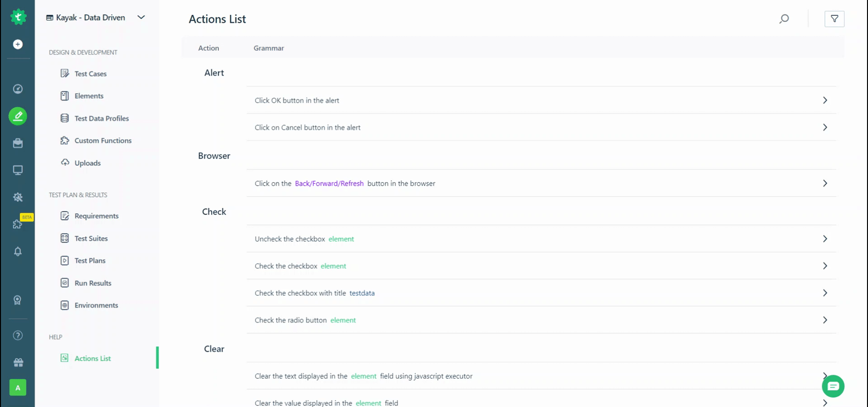Viewport: 868px width, 407px height.
Task: Open the help question mark icon
Action: coord(18,336)
